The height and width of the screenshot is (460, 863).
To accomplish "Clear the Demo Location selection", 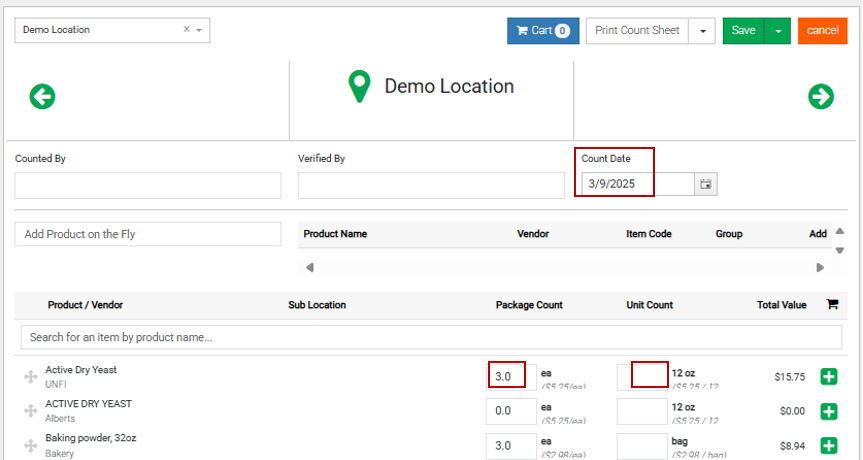I will [x=186, y=30].
